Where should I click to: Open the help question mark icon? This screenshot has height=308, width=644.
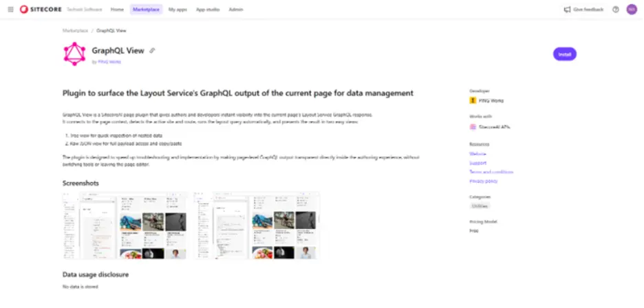click(x=615, y=10)
